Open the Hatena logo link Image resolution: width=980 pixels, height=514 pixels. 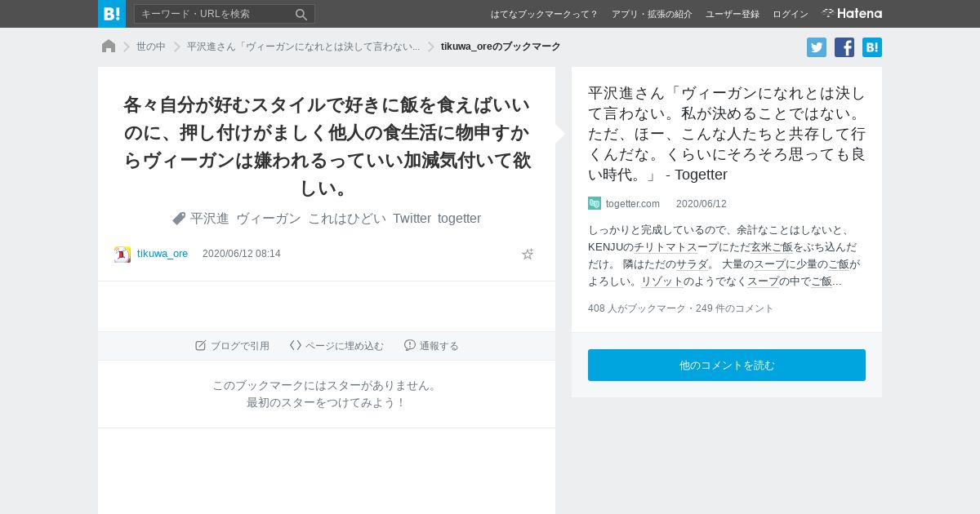[852, 14]
